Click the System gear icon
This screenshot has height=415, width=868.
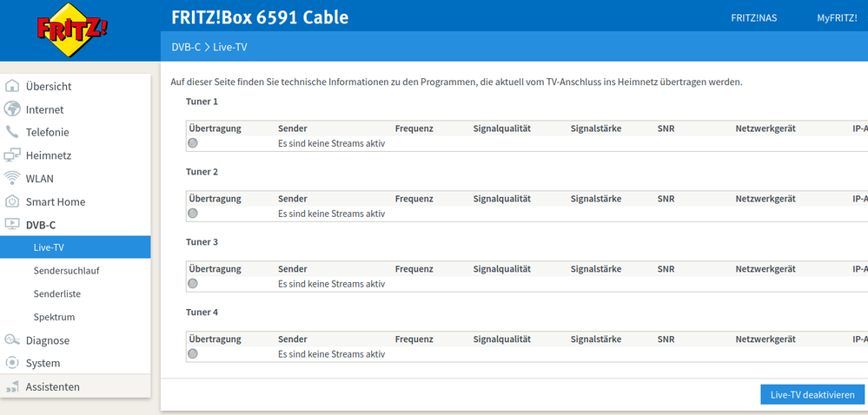coord(12,363)
